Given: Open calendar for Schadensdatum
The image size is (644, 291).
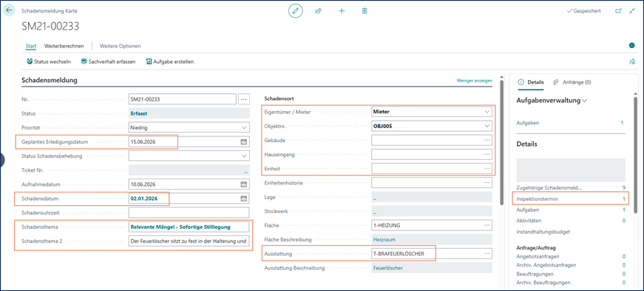Looking at the screenshot, I should 243,198.
